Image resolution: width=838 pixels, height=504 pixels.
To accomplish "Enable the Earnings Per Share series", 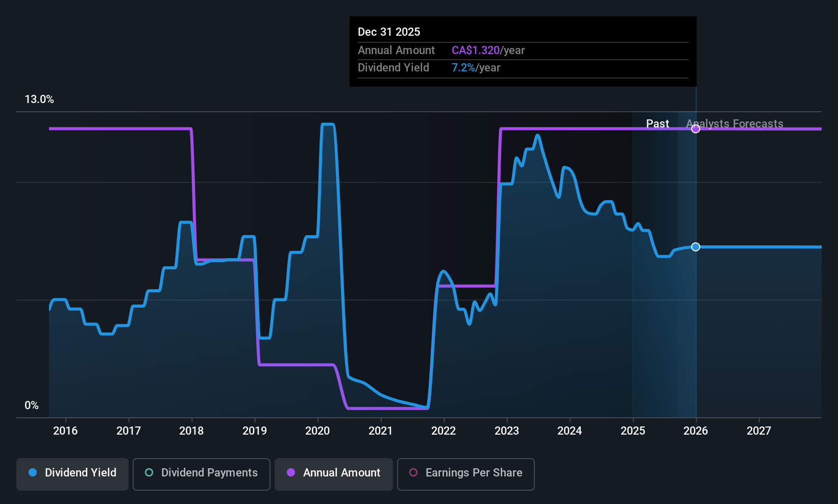I will click(465, 474).
